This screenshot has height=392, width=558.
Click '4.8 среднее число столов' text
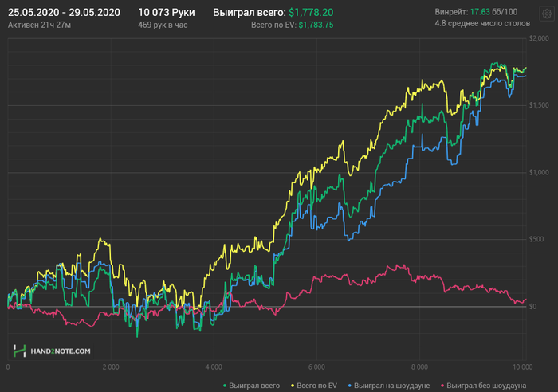click(x=482, y=23)
